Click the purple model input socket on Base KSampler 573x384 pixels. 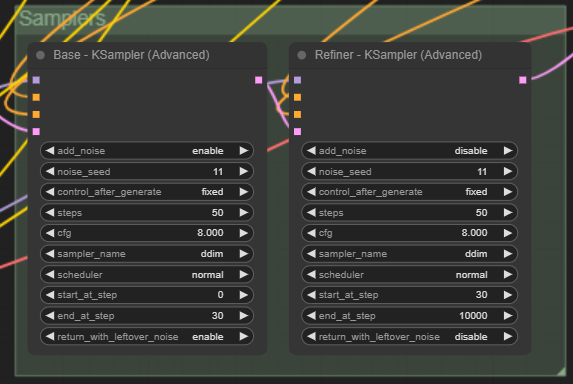pyautogui.click(x=36, y=80)
